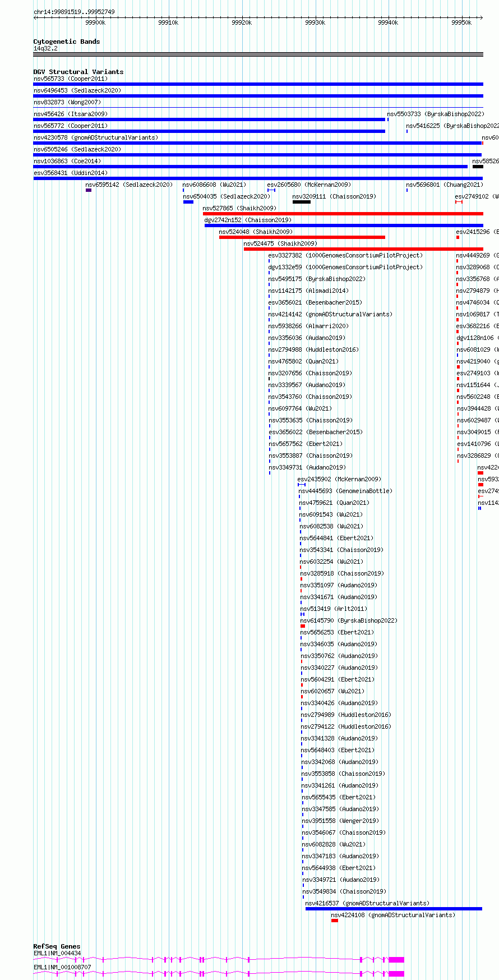Select nsv5696801 (Chuang2021) label
The width and height of the screenshot is (499, 980).
444,185
